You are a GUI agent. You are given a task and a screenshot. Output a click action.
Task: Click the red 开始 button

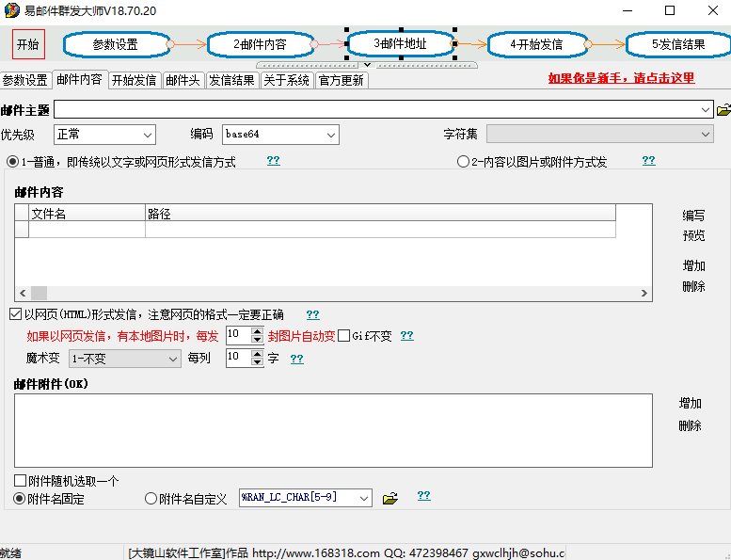[28, 44]
